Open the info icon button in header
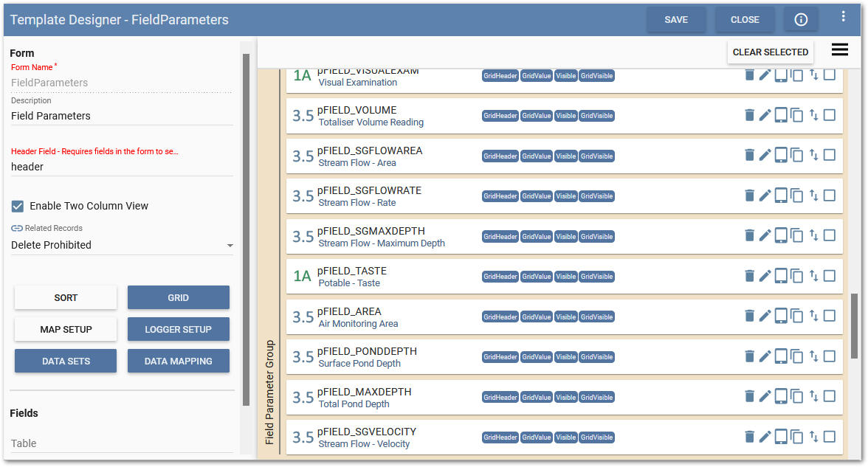Viewport: 868px width, 467px height. click(x=801, y=20)
